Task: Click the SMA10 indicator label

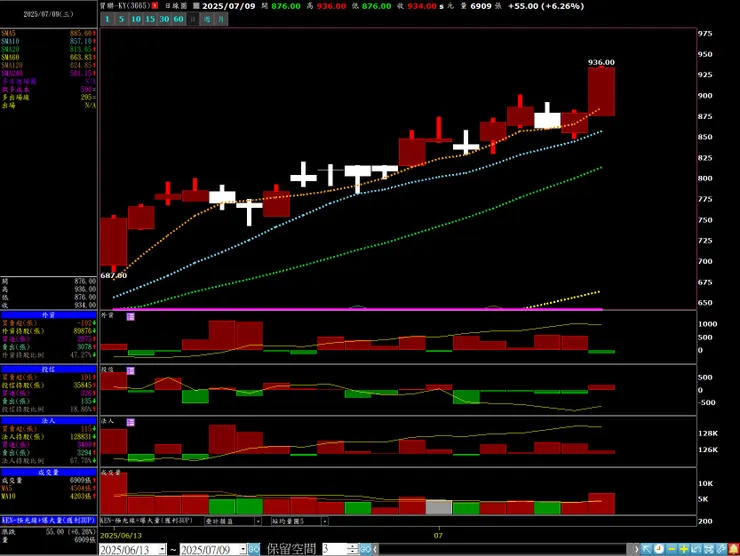Action: (x=10, y=42)
